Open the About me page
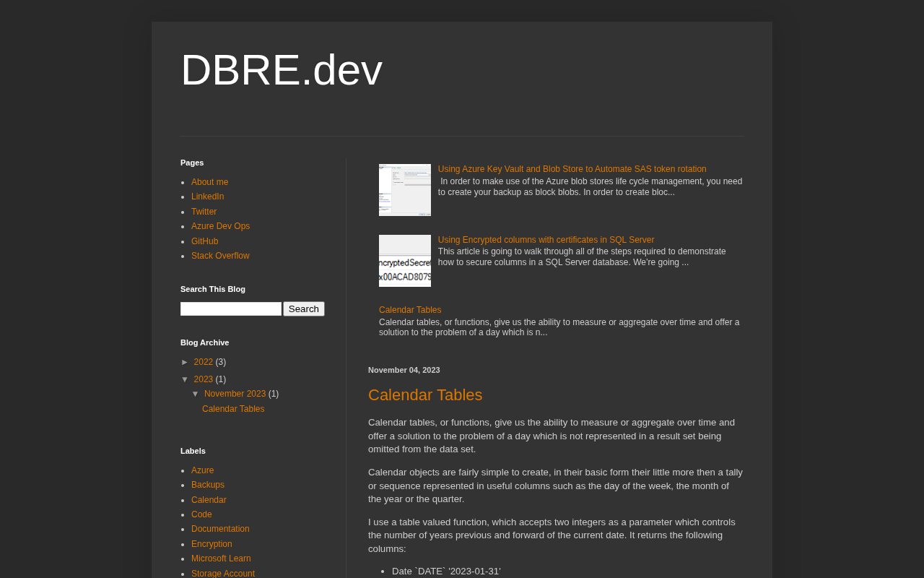This screenshot has height=578, width=924. [x=209, y=182]
